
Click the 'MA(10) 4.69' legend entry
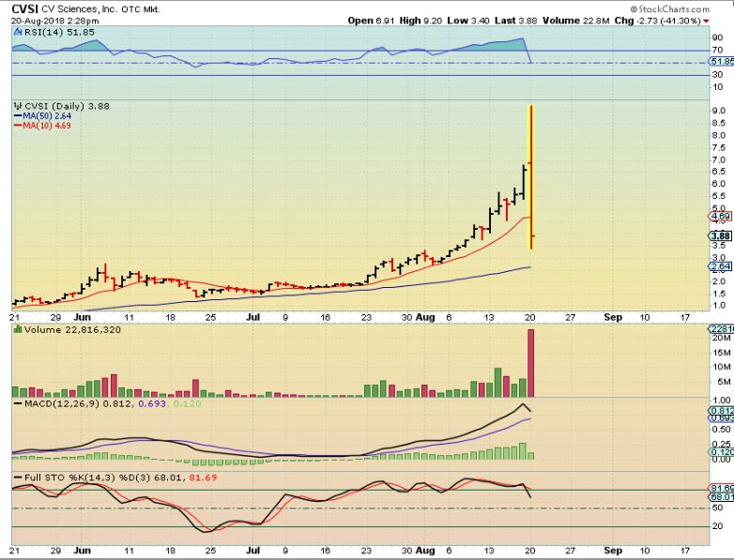42,126
